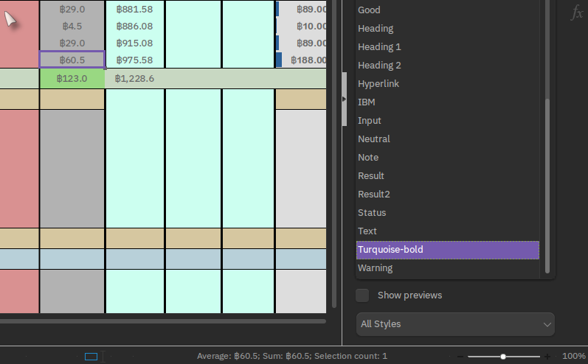Apply the Warning style from list
The height and width of the screenshot is (364, 588).
(x=375, y=267)
